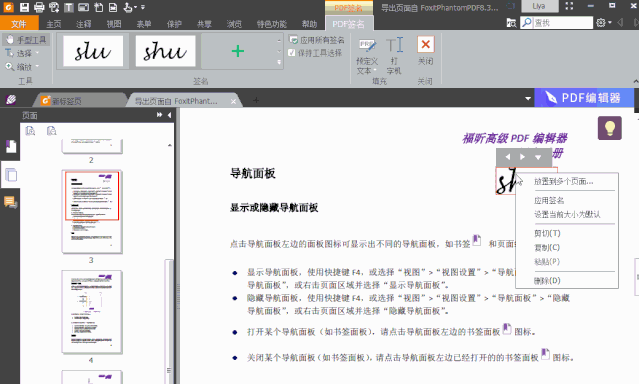Select the PDF签名 ribbon tab
Viewport: 639px width, 384px height.
[349, 24]
